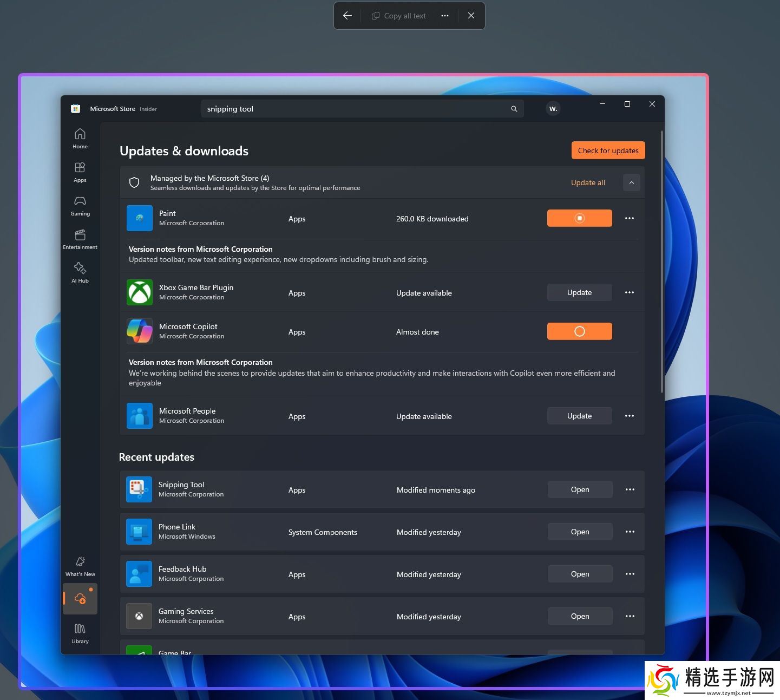Go to Gaming section in sidebar
780x700 pixels.
80,205
